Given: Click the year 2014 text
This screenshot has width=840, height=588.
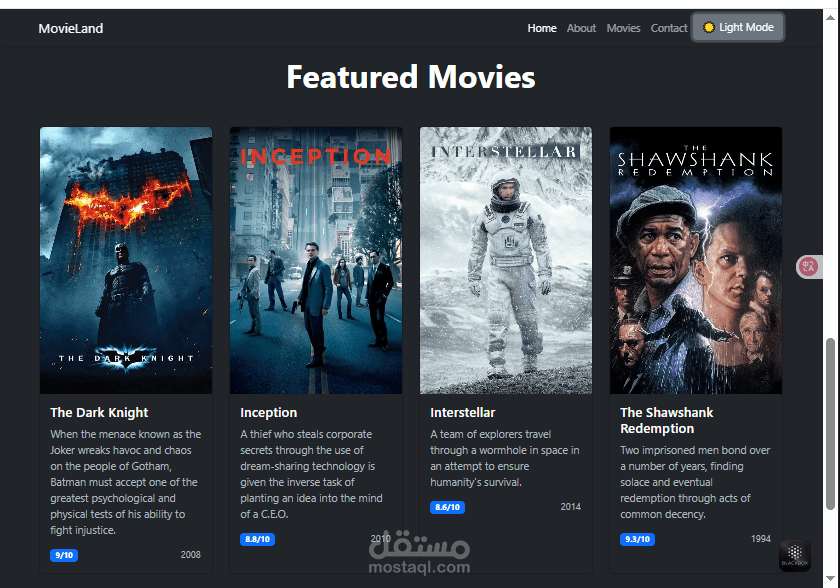Looking at the screenshot, I should [571, 507].
